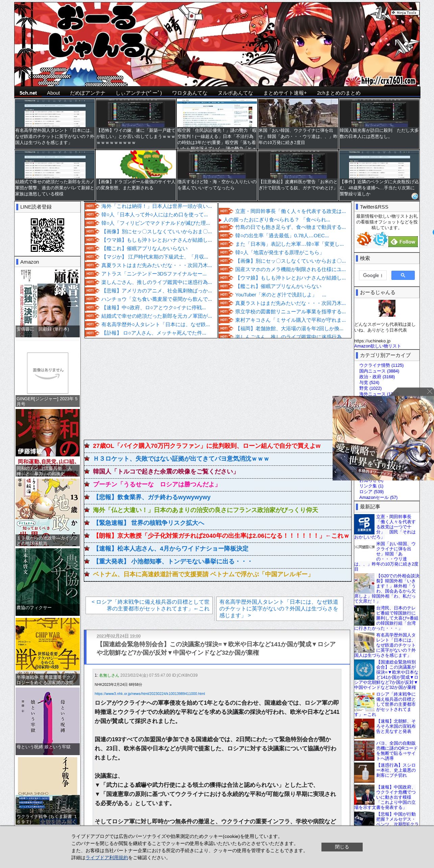Open next article 有名高学歴外国人タレント link

280,609
